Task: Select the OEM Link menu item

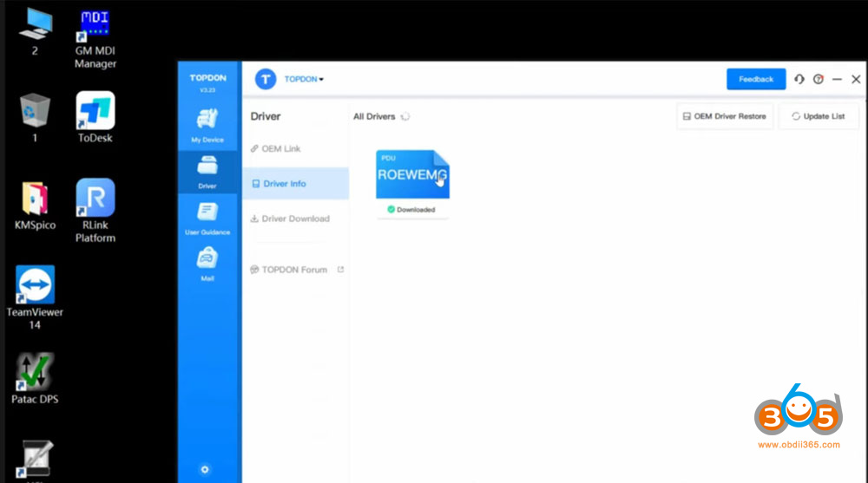Action: coord(280,148)
